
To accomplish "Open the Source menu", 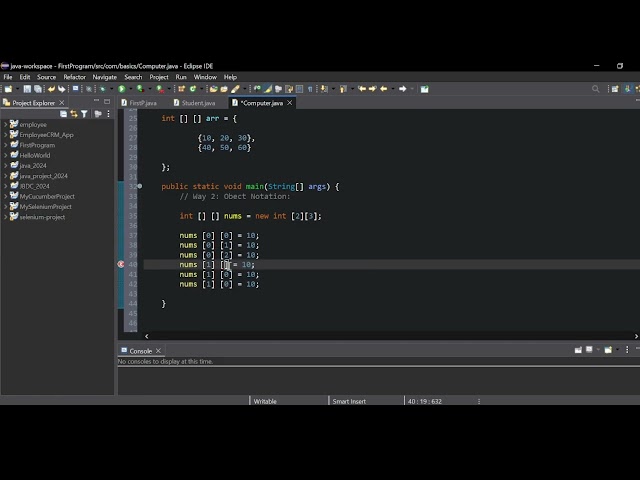I will [46, 77].
